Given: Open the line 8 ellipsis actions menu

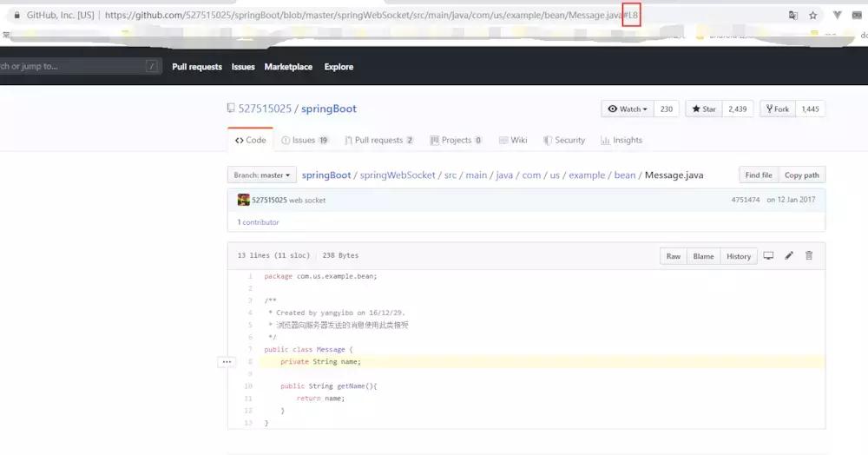Looking at the screenshot, I should 227,361.
